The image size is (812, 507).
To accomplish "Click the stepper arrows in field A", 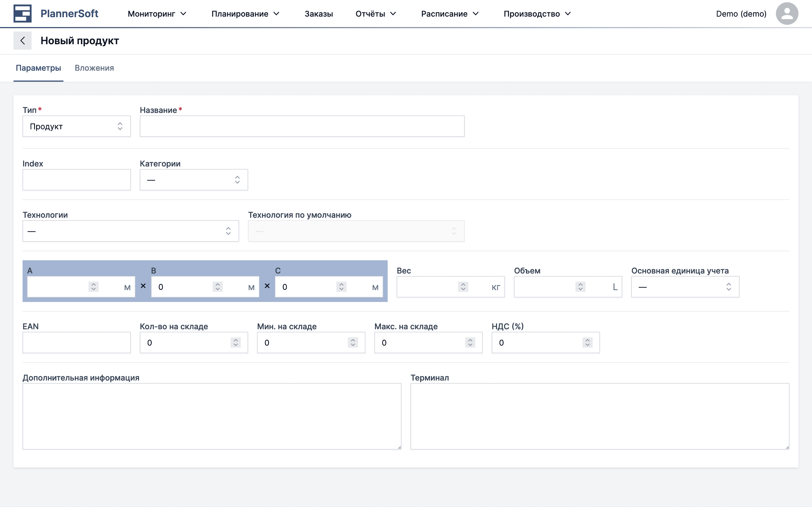I will pos(94,287).
